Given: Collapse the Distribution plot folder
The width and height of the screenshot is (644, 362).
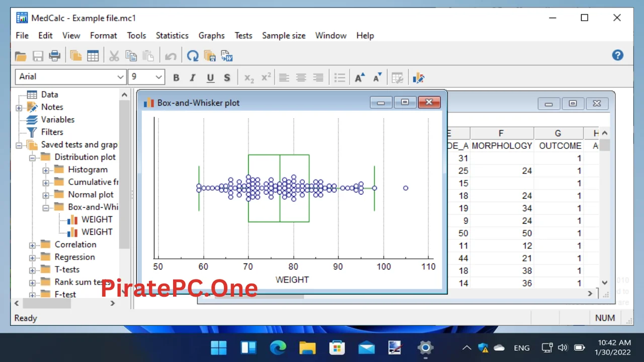Looking at the screenshot, I should 32,158.
